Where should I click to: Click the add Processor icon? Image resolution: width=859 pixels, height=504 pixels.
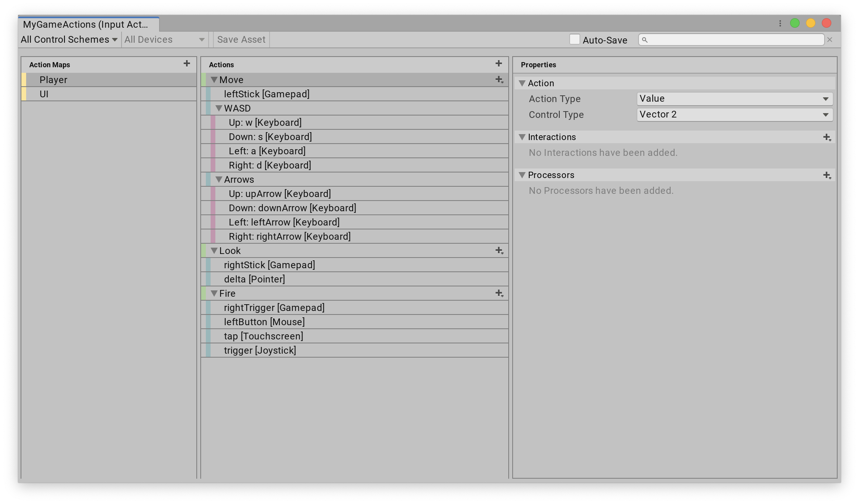point(827,175)
